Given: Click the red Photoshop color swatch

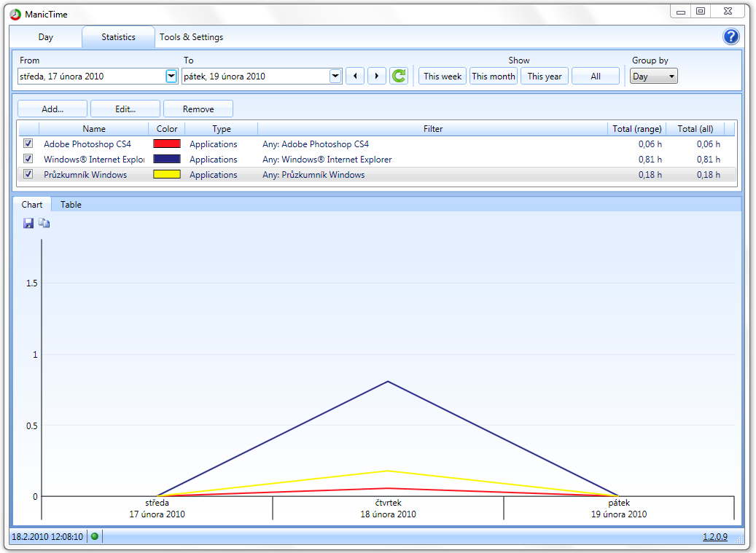Looking at the screenshot, I should tap(167, 144).
